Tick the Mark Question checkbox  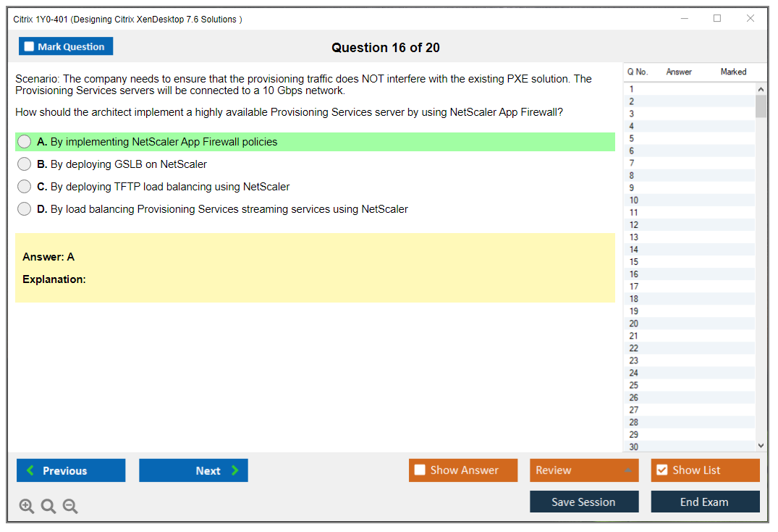pyautogui.click(x=29, y=47)
